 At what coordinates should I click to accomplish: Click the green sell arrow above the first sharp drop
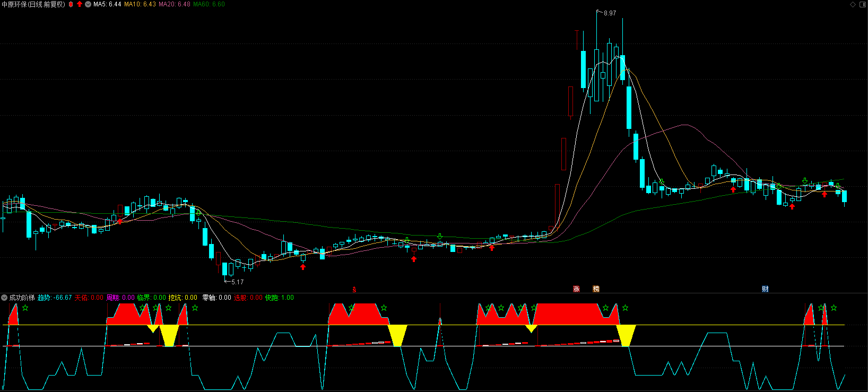198,213
